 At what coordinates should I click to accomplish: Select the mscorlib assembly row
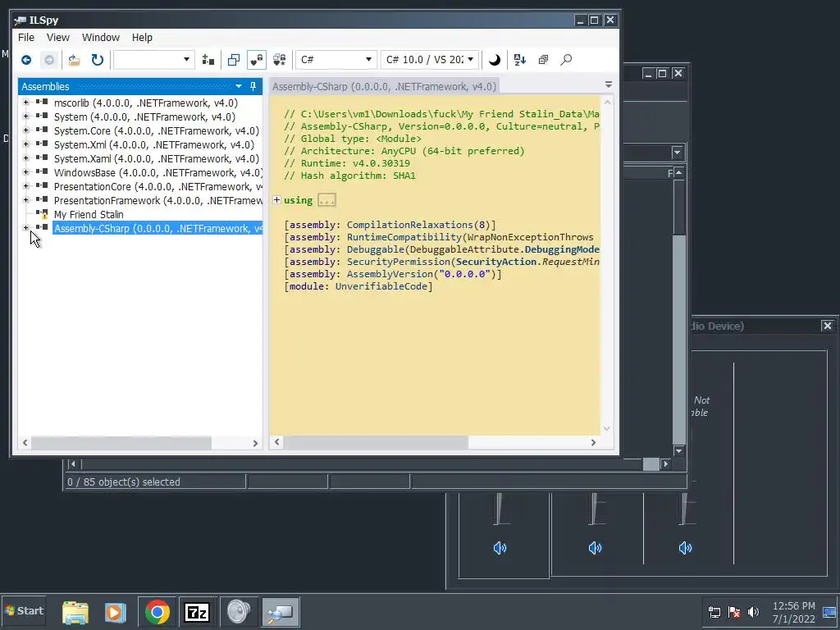click(146, 103)
